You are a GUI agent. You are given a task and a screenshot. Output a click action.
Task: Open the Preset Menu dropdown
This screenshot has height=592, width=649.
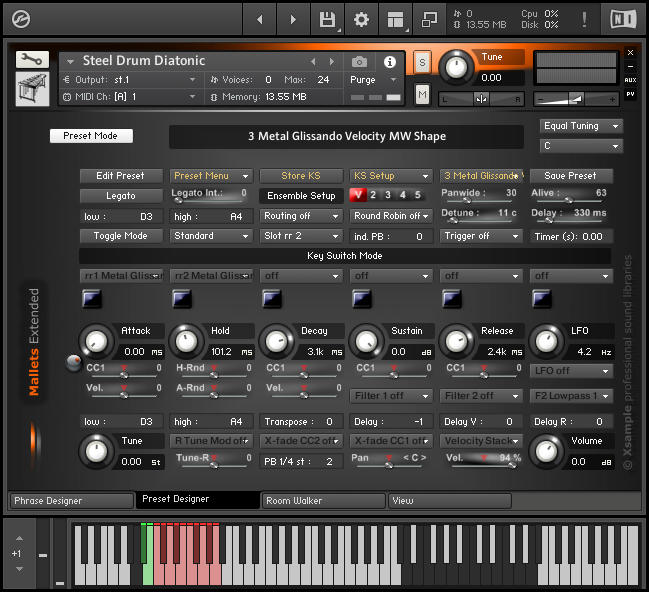point(211,176)
